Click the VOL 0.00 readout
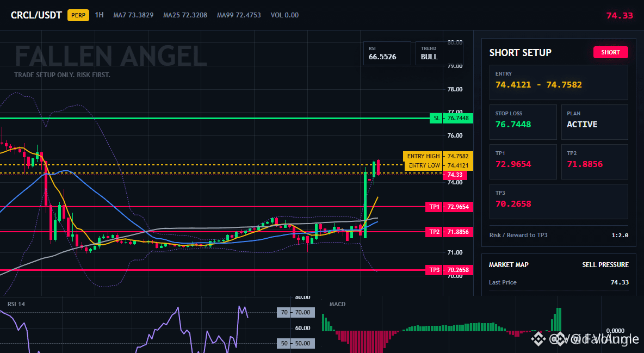 point(284,15)
